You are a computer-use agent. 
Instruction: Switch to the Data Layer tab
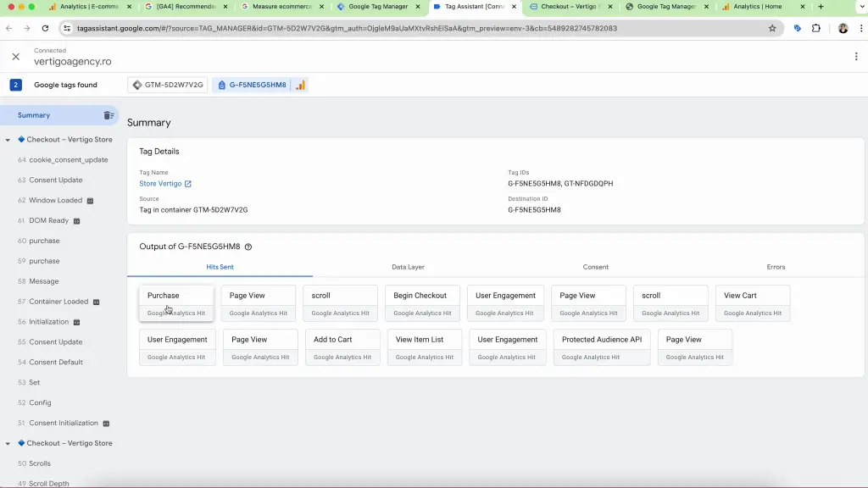tap(408, 267)
